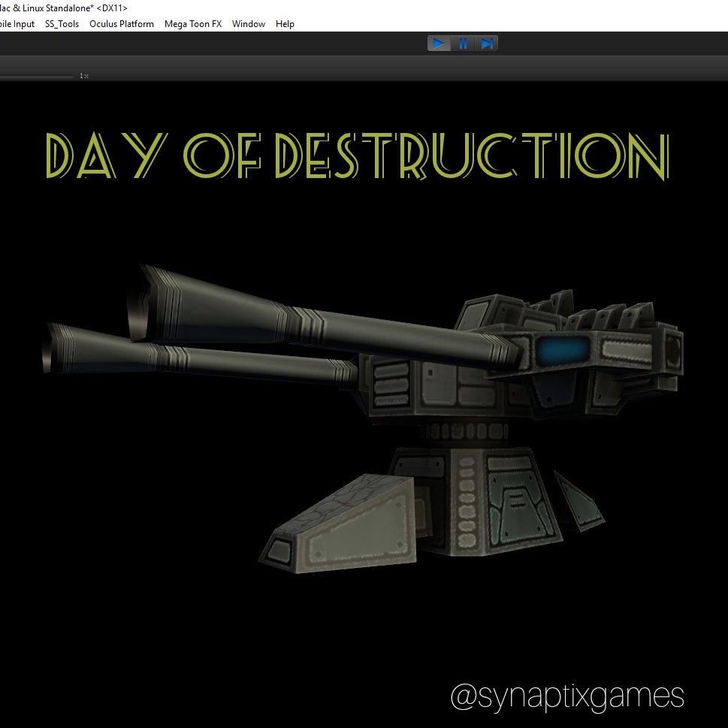Advance one frame with Step button
The image size is (728, 728).
click(487, 44)
